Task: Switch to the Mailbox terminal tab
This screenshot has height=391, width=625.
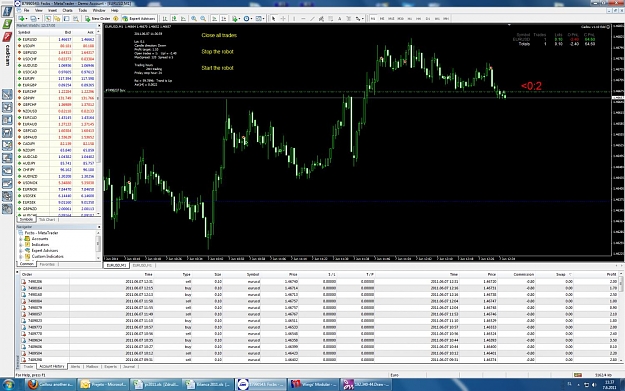Action: point(92,366)
